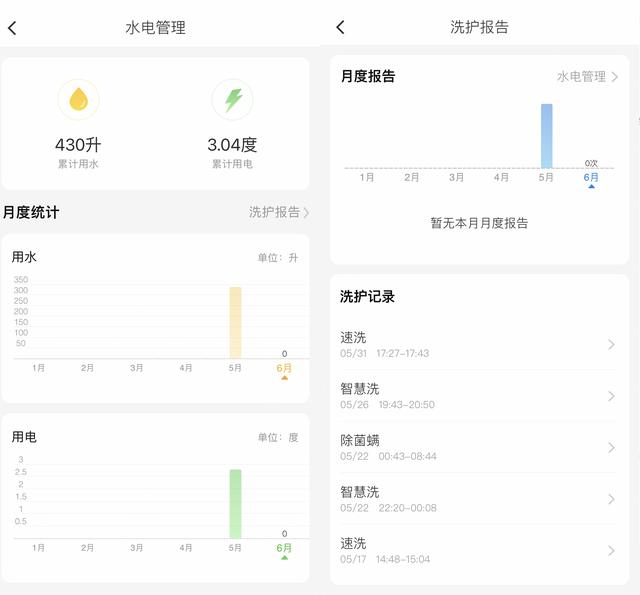The width and height of the screenshot is (640, 595).
Task: Select 1月 on the 用水 chart axis
Action: [x=38, y=368]
